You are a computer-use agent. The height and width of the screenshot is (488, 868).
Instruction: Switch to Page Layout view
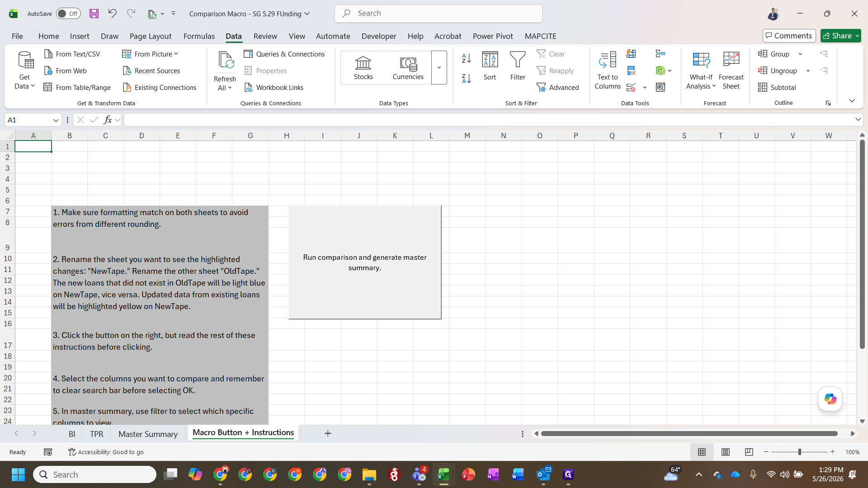pyautogui.click(x=726, y=452)
